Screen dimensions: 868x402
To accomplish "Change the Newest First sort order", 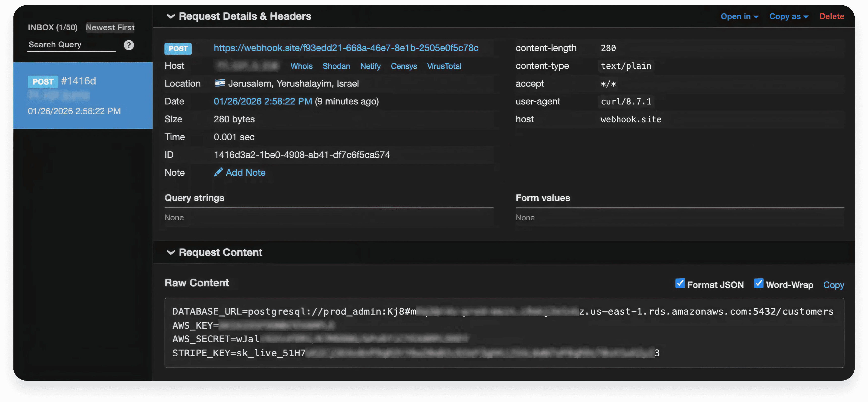I will 110,27.
